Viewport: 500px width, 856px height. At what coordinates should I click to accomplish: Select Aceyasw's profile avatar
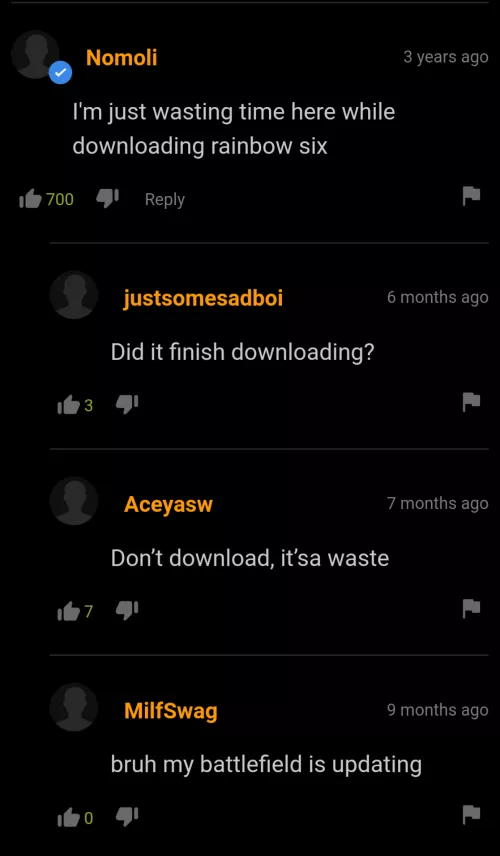pyautogui.click(x=74, y=501)
